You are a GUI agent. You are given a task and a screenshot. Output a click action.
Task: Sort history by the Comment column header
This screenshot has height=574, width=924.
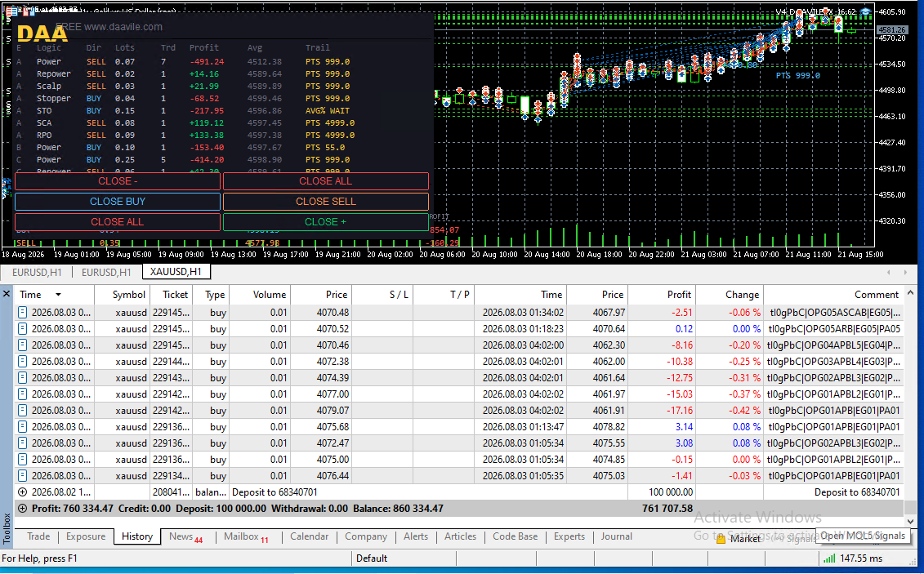tap(834, 295)
